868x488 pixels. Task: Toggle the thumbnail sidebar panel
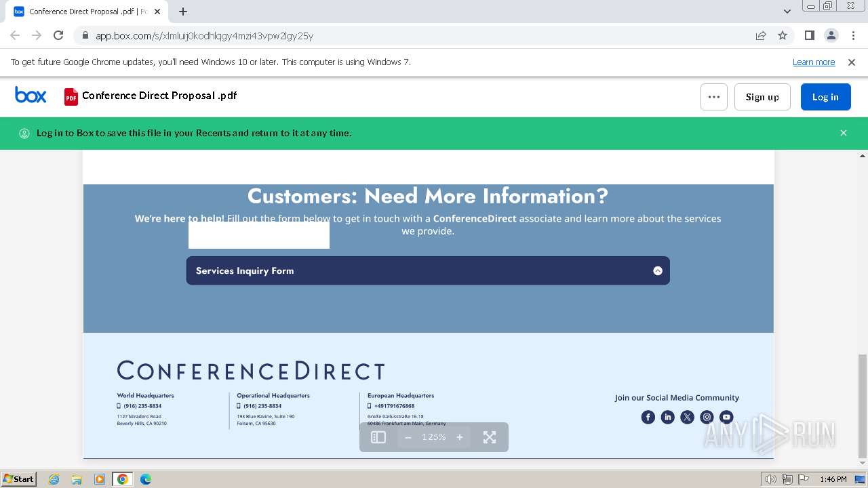[x=378, y=437]
